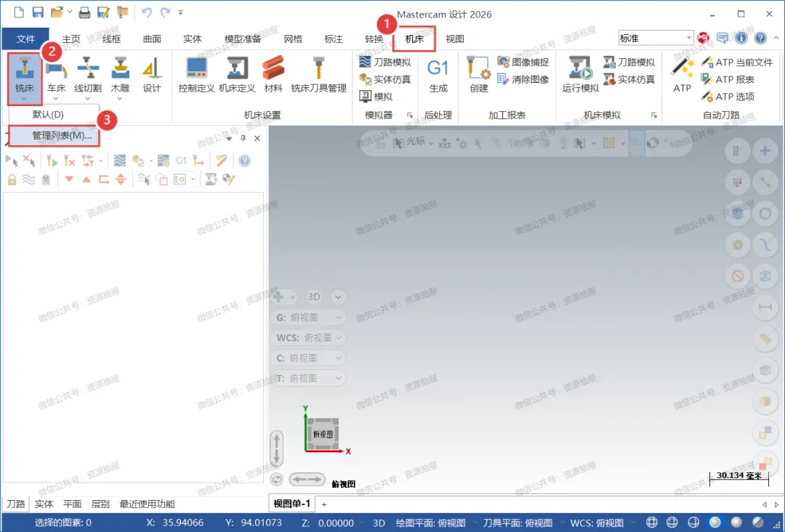Switch to the Solids (实体) tab
The image size is (785, 532).
coord(192,39)
